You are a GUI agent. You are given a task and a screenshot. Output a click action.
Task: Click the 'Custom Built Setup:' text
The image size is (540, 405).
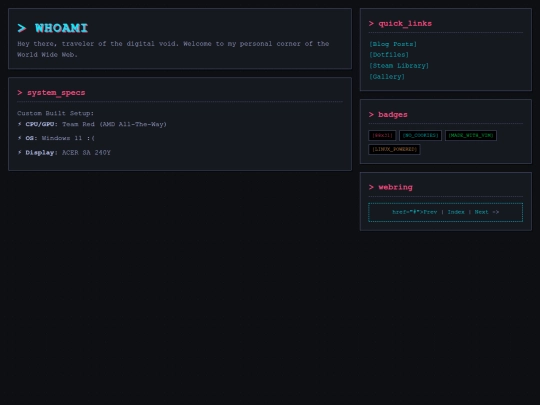[55, 113]
